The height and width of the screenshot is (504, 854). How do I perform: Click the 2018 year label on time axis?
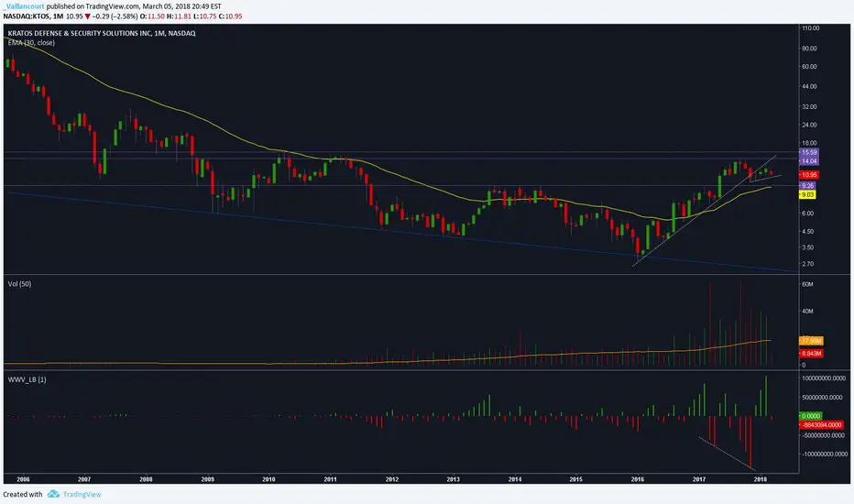point(761,479)
